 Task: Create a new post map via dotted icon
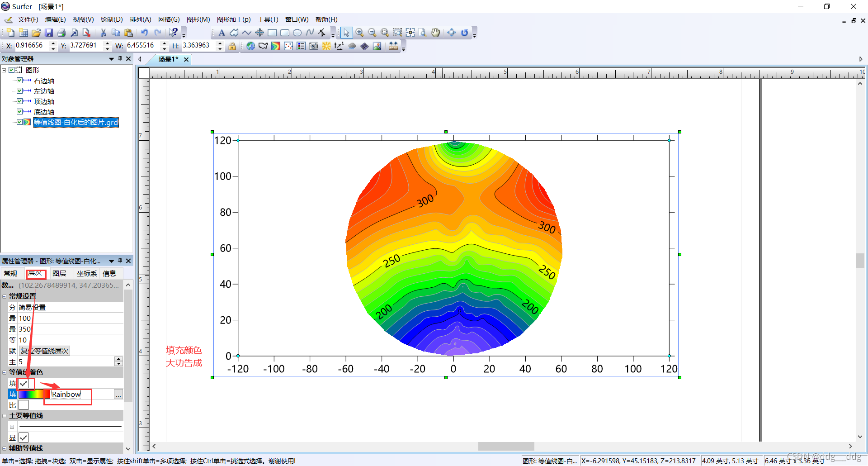click(x=288, y=46)
